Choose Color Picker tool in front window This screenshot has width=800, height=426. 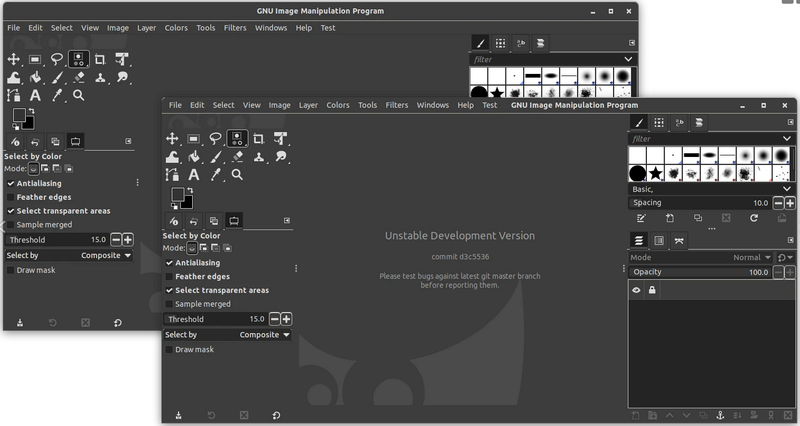(216, 174)
